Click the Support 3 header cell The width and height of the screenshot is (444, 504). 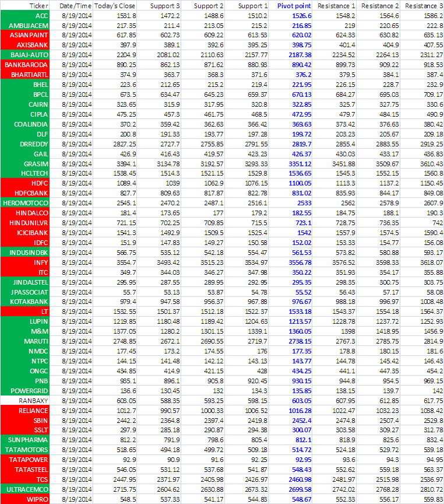click(159, 6)
